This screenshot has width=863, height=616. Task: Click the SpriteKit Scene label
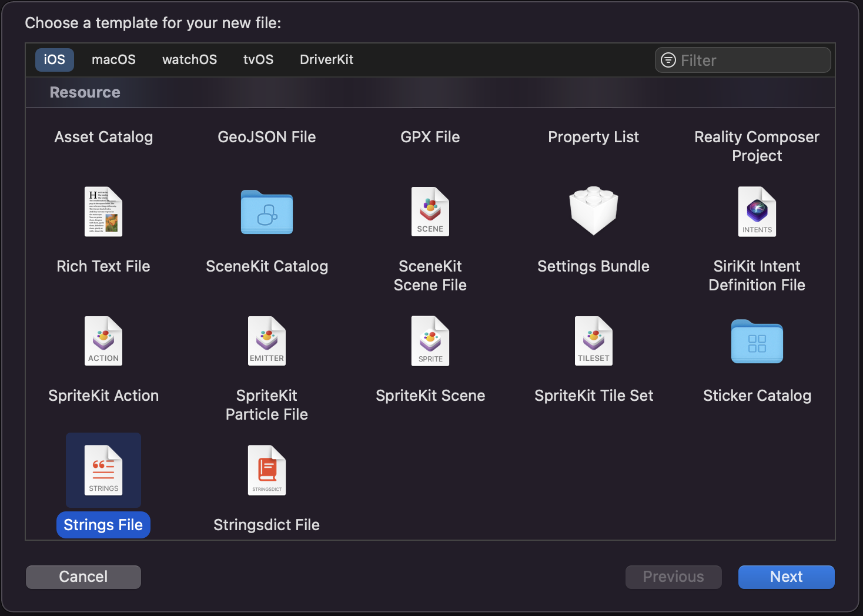tap(430, 396)
